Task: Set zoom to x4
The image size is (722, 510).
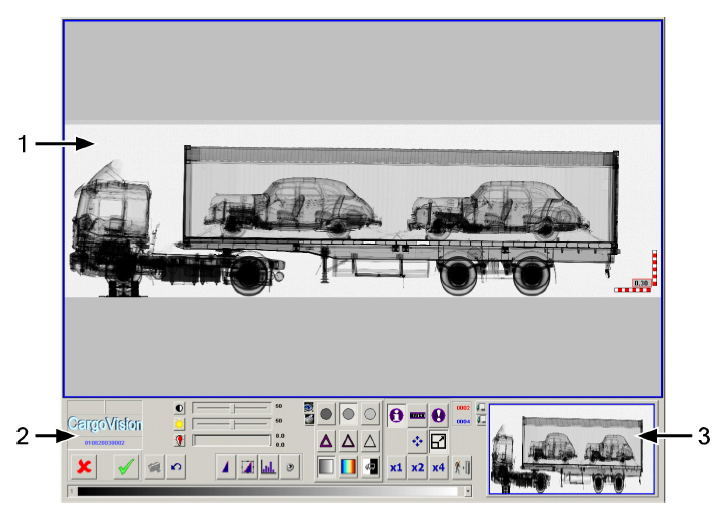Action: pyautogui.click(x=438, y=467)
